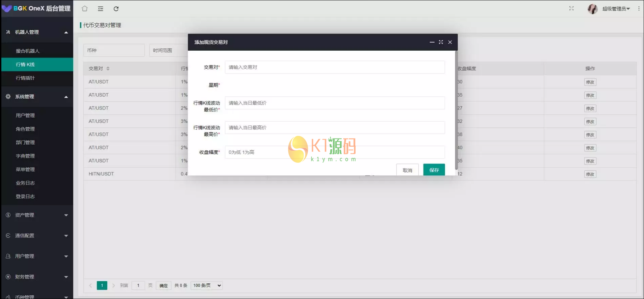Expand the 资产管理 menu arrow

pyautogui.click(x=66, y=215)
